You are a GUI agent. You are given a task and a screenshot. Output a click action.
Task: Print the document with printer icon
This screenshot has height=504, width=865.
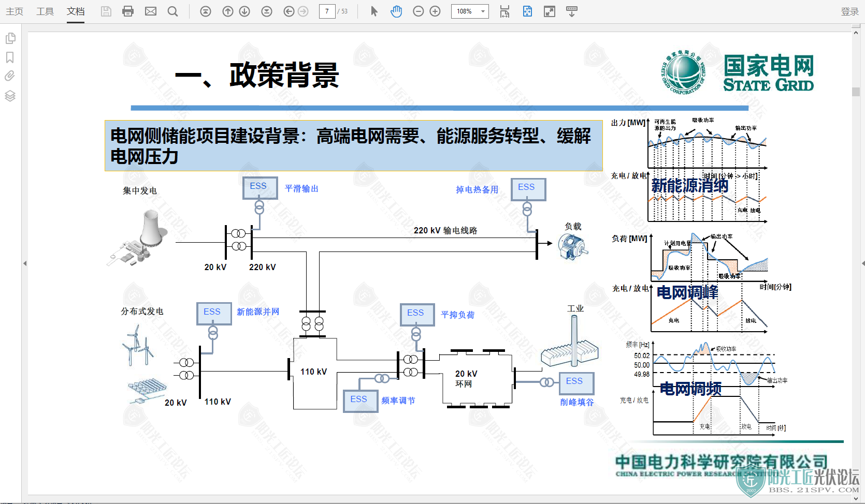coord(128,11)
